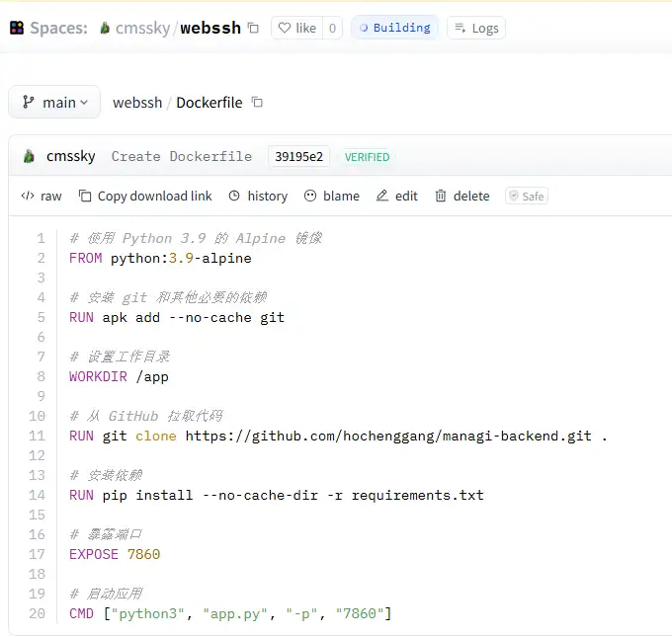Click the cmssky avatar icon in header

105,29
